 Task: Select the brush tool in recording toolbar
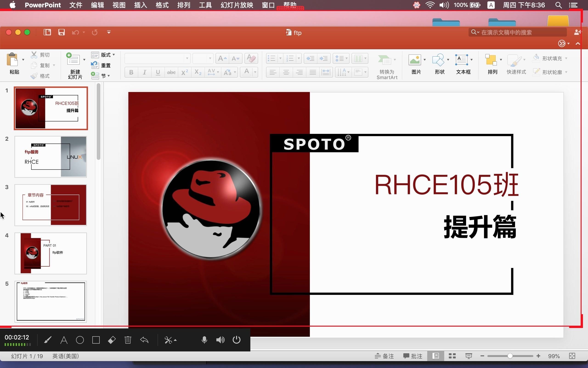48,340
